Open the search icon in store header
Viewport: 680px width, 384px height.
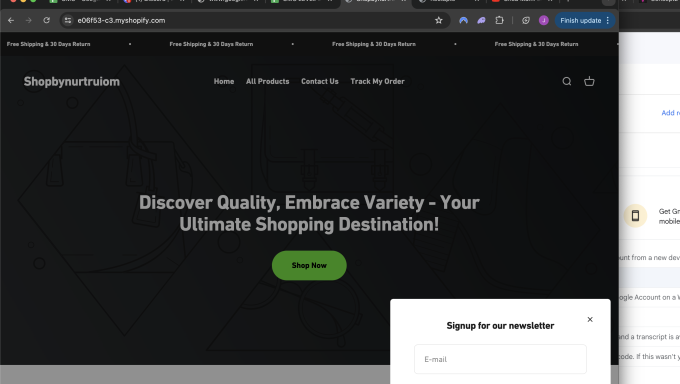click(566, 81)
